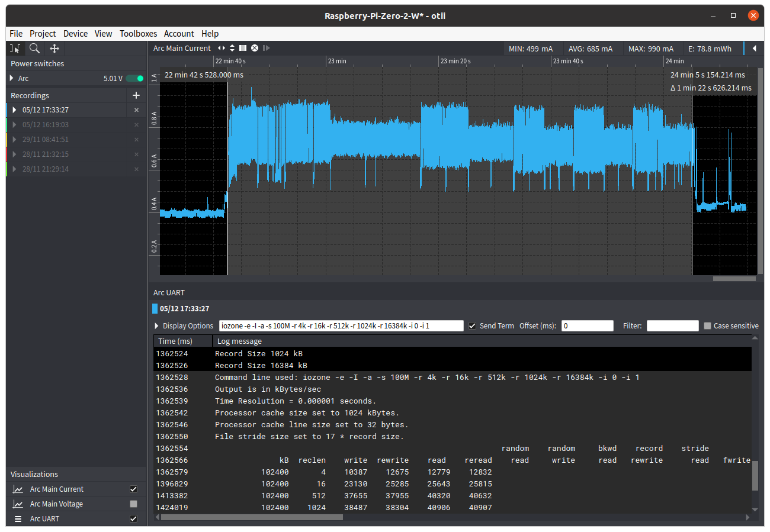Click the greyed play-from-marker icon

coord(267,48)
